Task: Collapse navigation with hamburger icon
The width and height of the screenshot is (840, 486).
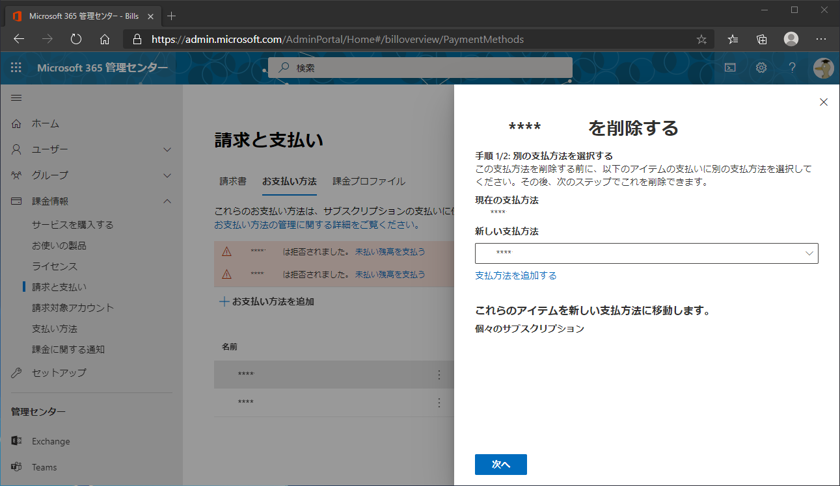Action: click(x=16, y=98)
